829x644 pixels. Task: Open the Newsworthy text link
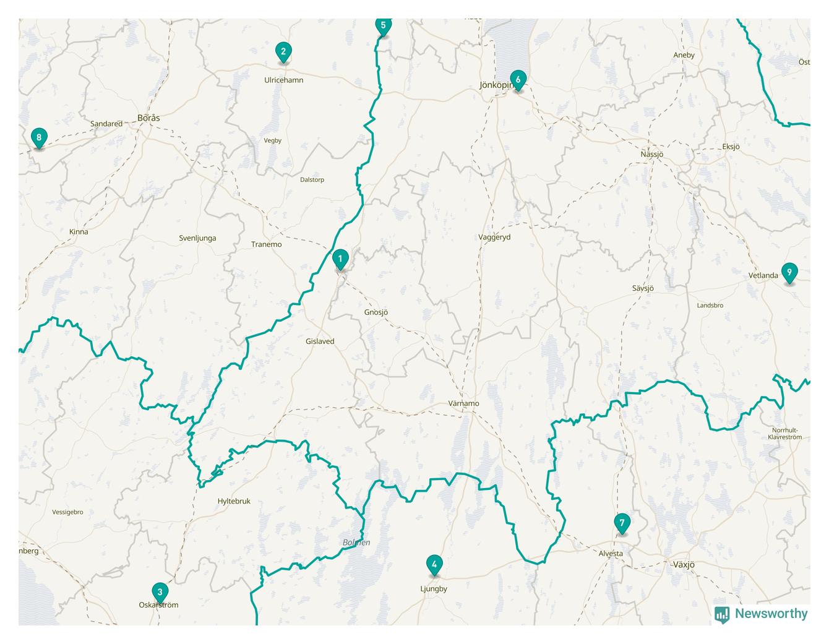[x=771, y=614]
